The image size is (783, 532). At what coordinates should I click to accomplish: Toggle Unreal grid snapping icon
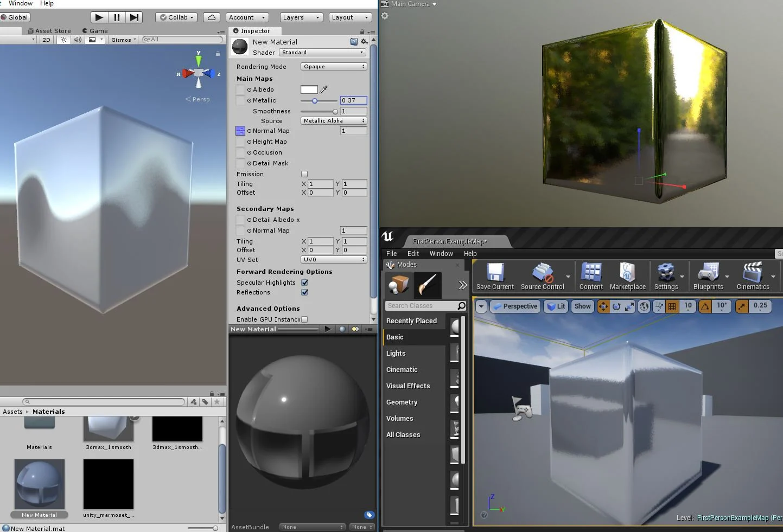[x=672, y=306]
